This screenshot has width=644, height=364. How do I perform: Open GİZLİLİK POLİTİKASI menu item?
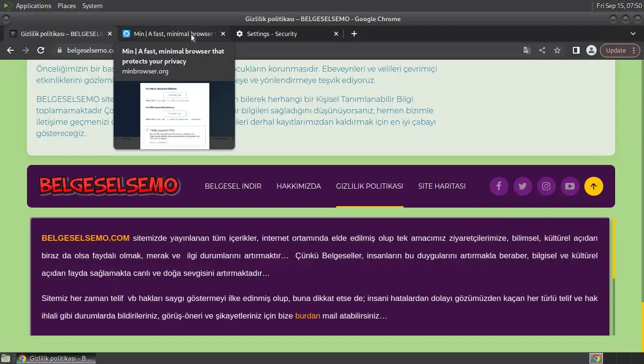(x=369, y=186)
